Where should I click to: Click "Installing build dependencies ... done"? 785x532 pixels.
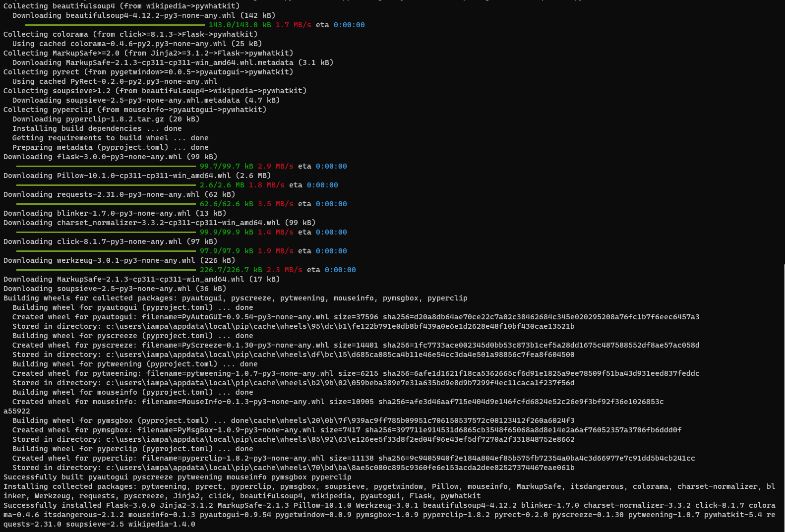[97, 128]
